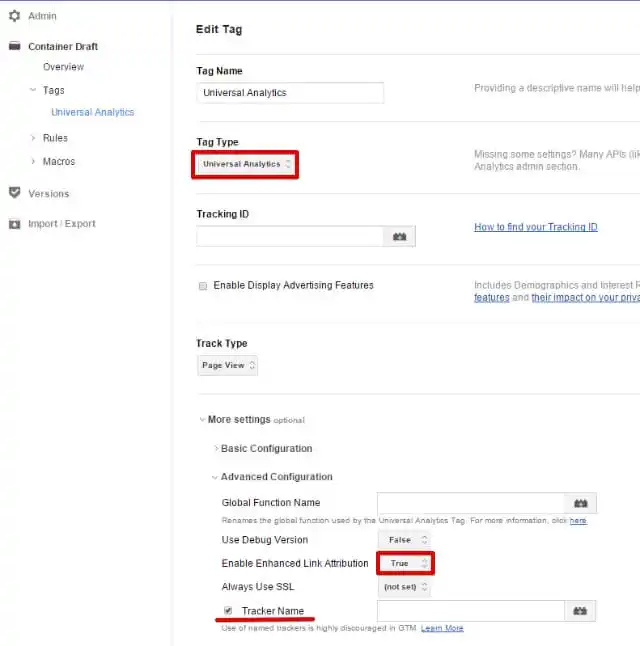Open the Always Use SSL dropdown
The height and width of the screenshot is (646, 640).
(405, 587)
